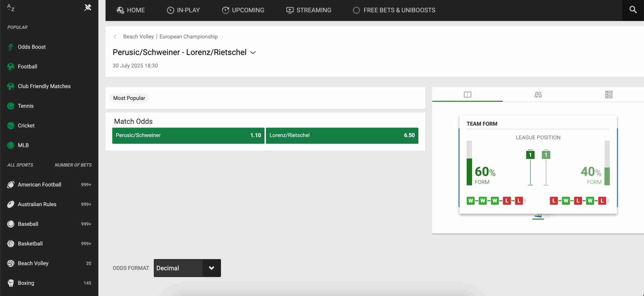Click the Basketball icon
The height and width of the screenshot is (296, 644).
click(11, 244)
